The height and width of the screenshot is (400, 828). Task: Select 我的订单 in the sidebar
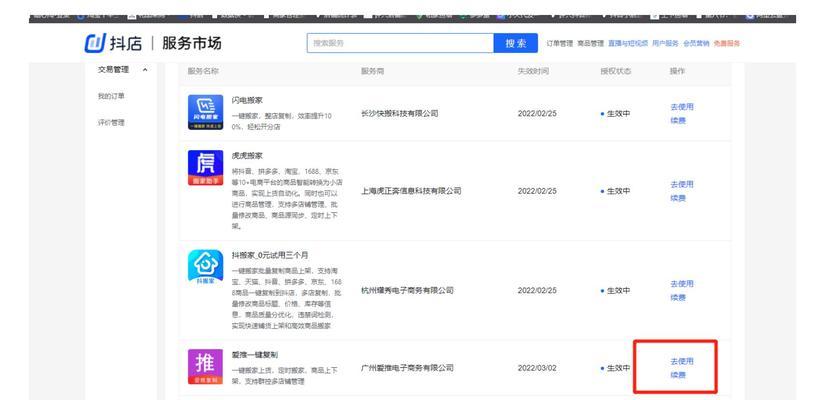point(111,96)
